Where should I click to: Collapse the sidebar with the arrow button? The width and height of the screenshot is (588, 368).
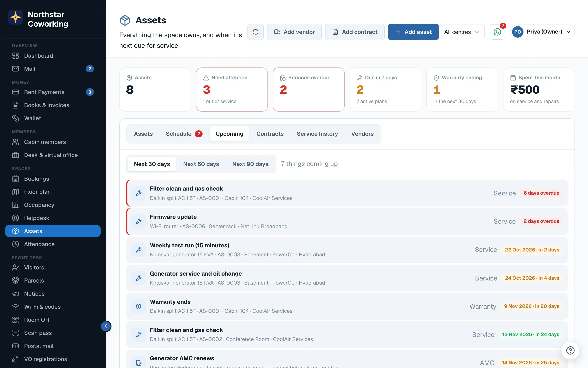(x=106, y=326)
